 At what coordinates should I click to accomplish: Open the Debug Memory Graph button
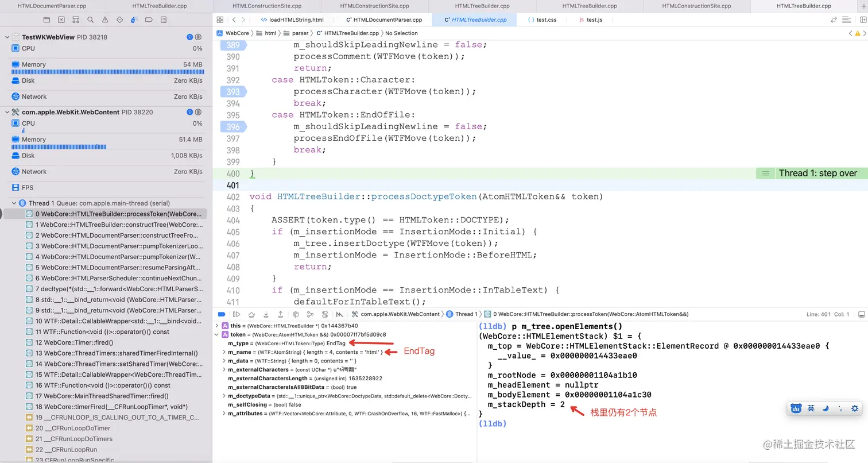coord(310,314)
